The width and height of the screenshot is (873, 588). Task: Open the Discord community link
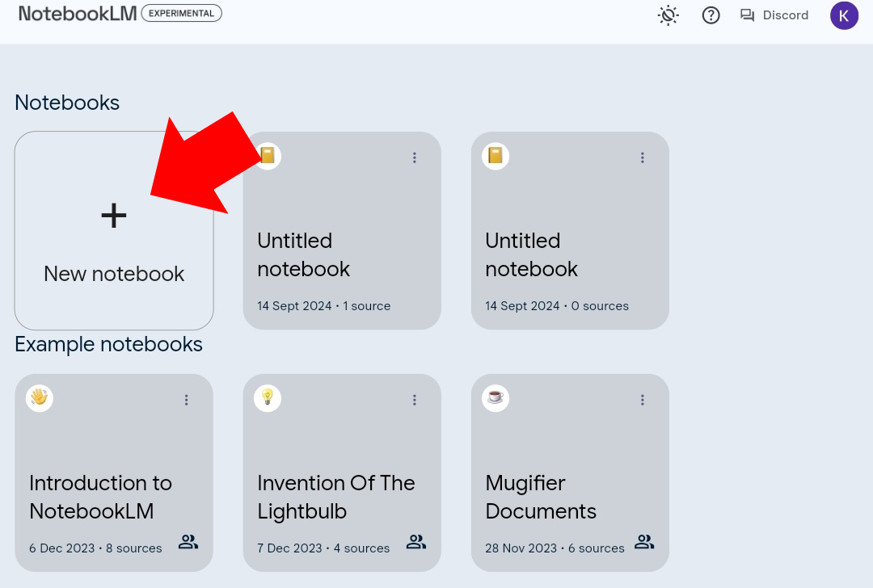(774, 15)
